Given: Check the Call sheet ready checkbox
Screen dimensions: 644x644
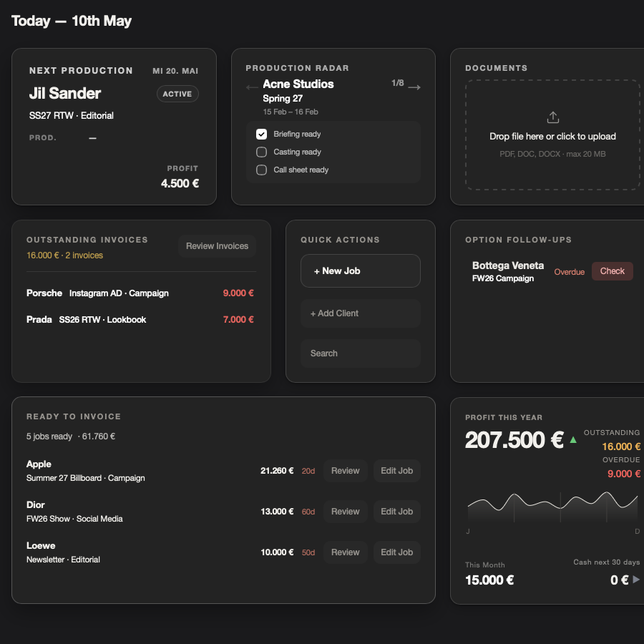Looking at the screenshot, I should (x=261, y=170).
